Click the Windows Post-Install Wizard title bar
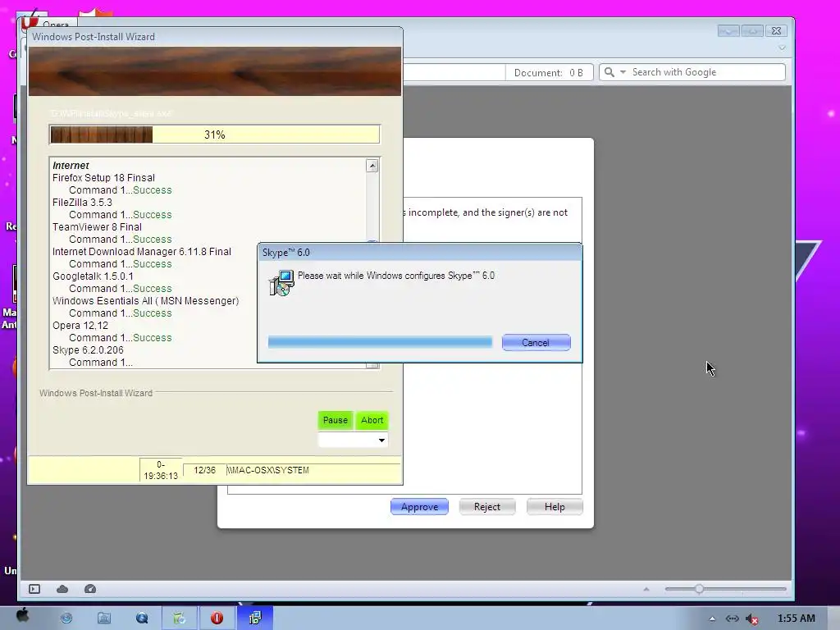840x630 pixels. (214, 36)
